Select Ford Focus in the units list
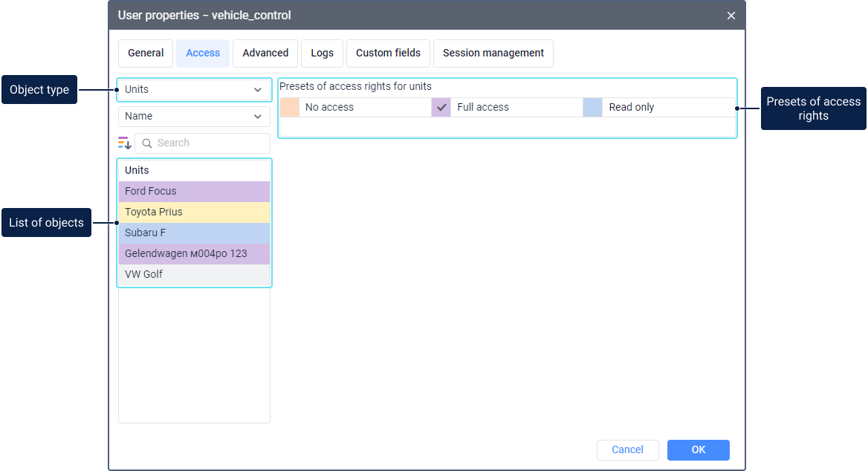Screen dimensions: 868x471 (x=194, y=192)
